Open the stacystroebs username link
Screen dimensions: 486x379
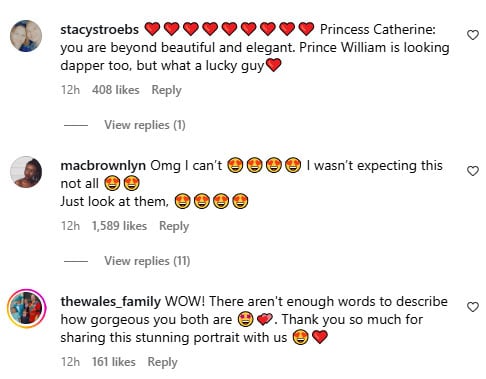point(99,29)
